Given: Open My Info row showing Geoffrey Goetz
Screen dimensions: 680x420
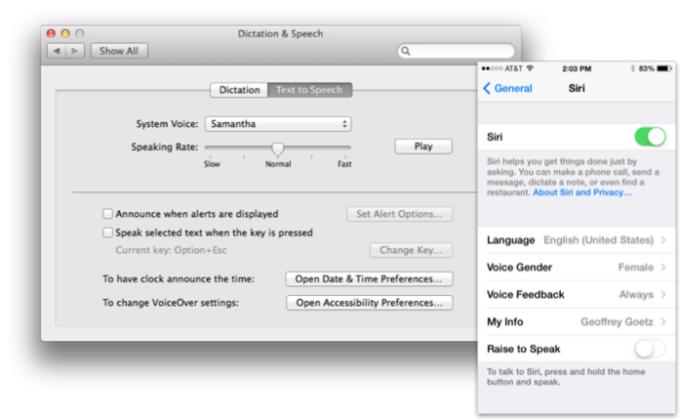Looking at the screenshot, I should 576,322.
